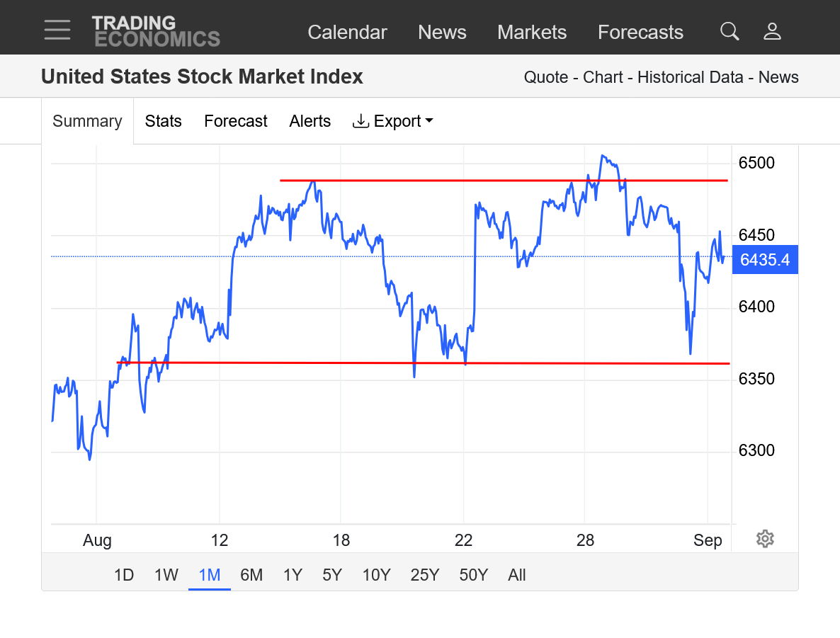This screenshot has height=638, width=840.
Task: Select the Alerts tab
Action: pyautogui.click(x=310, y=121)
